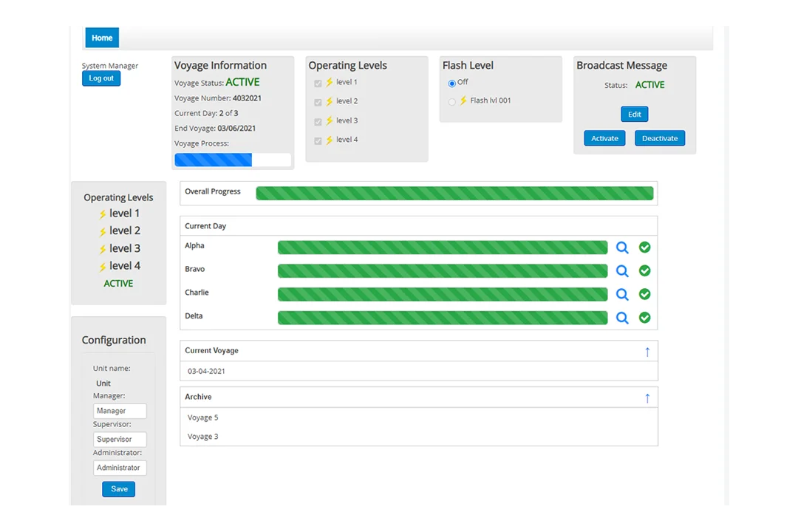Click the magnifier icon beside Bravo
The width and height of the screenshot is (798, 532).
coord(622,270)
